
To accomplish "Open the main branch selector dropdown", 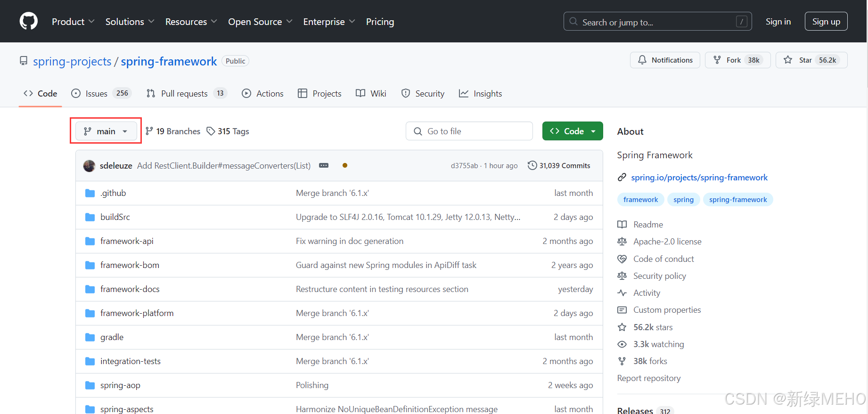I will [106, 131].
